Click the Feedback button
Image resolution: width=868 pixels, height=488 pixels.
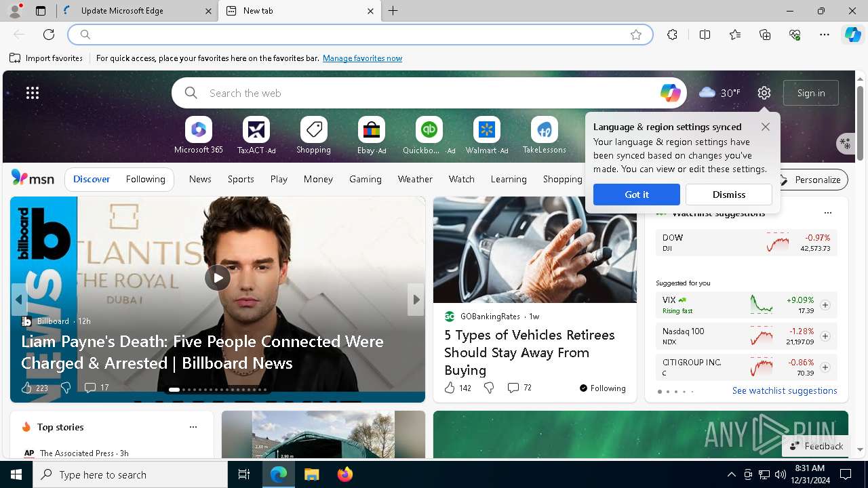coord(816,446)
